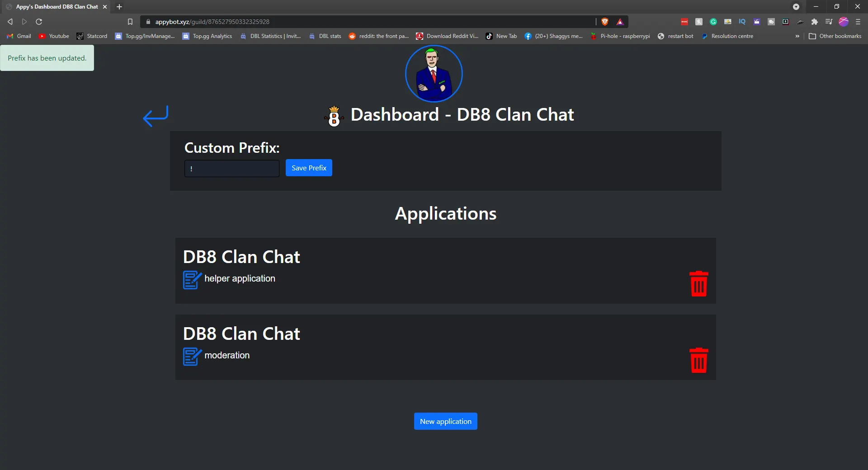The width and height of the screenshot is (868, 470).
Task: Click the Save Prefix button
Action: (309, 168)
